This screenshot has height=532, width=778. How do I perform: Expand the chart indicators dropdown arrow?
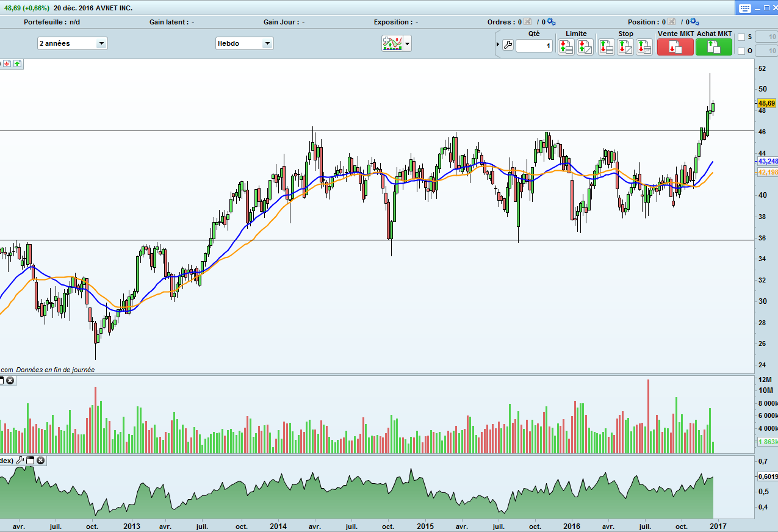coord(407,43)
